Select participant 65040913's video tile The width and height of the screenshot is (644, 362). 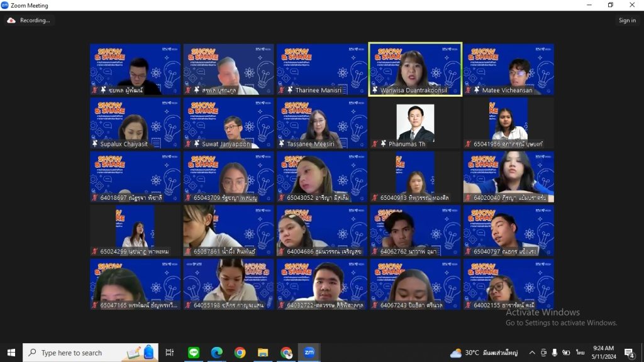[415, 177]
